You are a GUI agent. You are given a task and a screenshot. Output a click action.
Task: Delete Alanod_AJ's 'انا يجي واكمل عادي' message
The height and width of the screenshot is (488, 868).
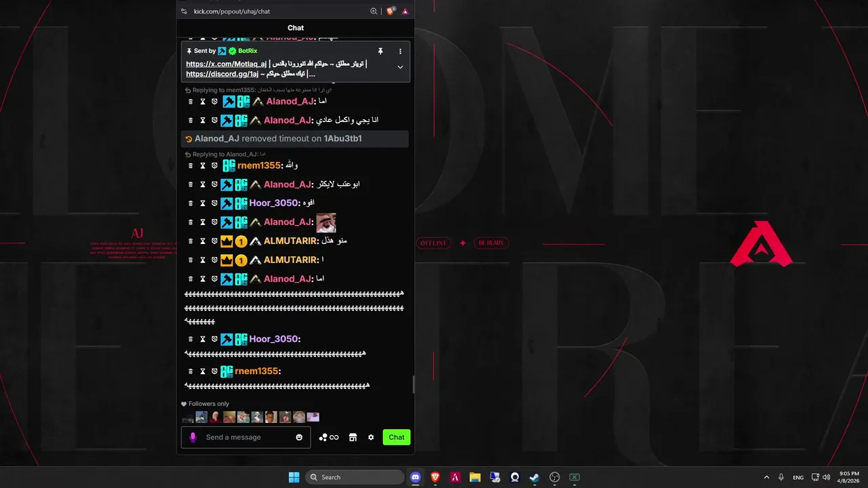(x=191, y=120)
